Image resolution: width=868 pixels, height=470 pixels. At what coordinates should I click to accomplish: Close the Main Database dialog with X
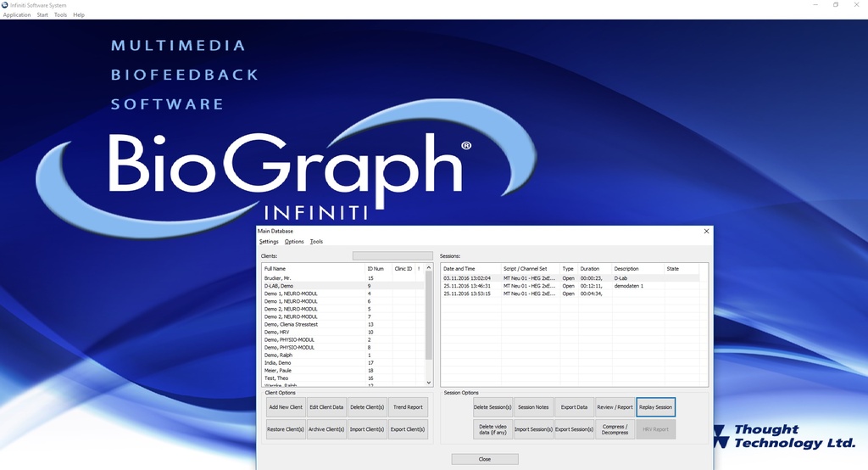(706, 231)
